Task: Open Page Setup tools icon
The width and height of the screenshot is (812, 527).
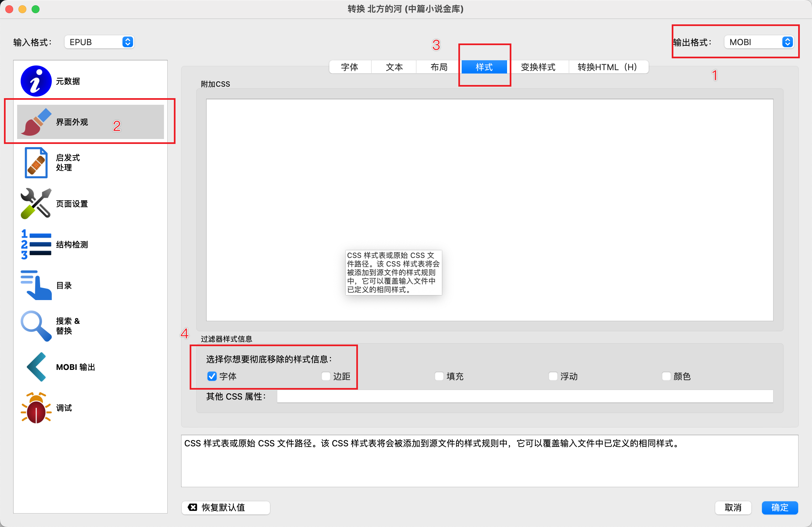Action: pos(36,204)
